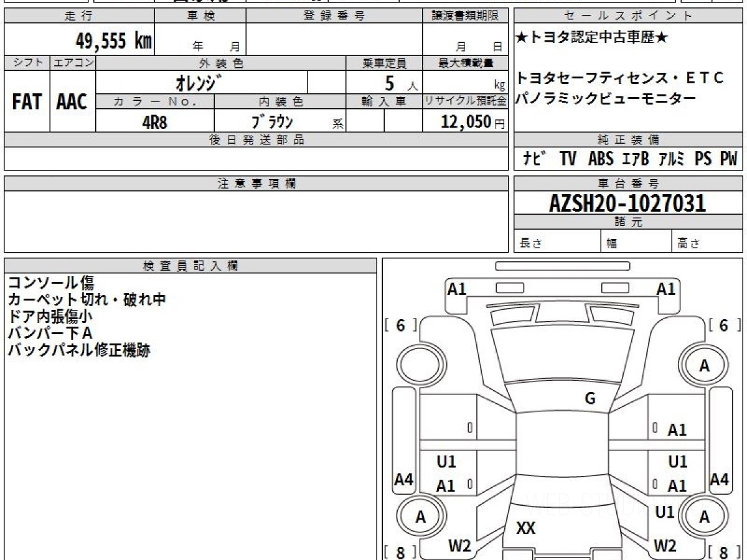Click the G mark on the windshield

click(x=590, y=399)
